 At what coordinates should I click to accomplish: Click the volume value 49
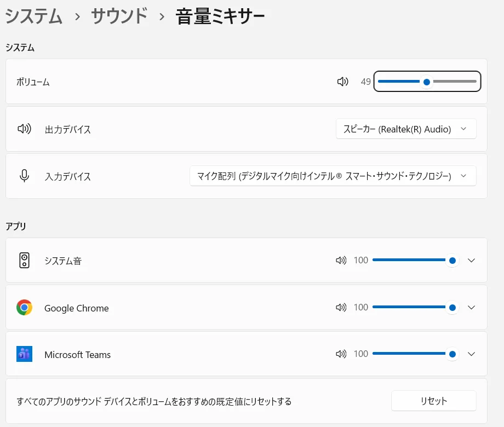(x=366, y=82)
